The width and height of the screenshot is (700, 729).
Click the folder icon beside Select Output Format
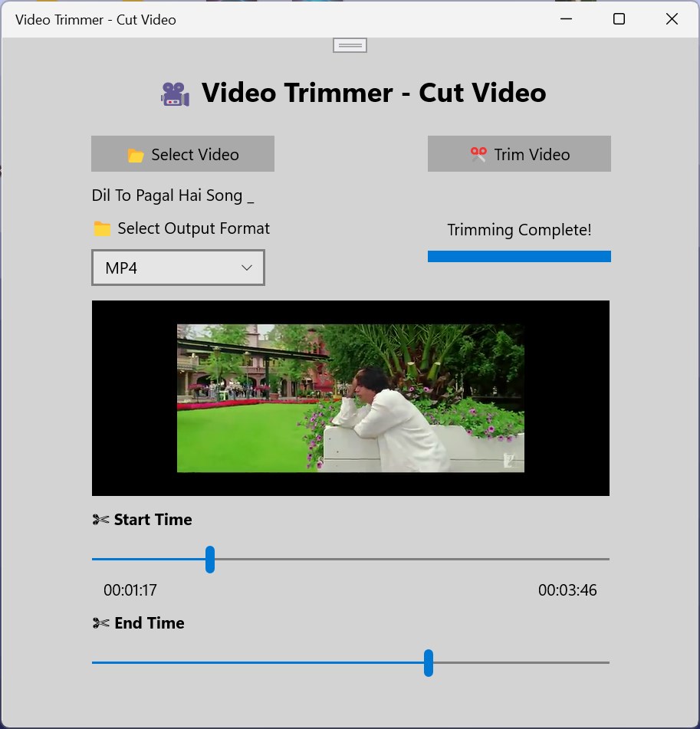pos(102,228)
